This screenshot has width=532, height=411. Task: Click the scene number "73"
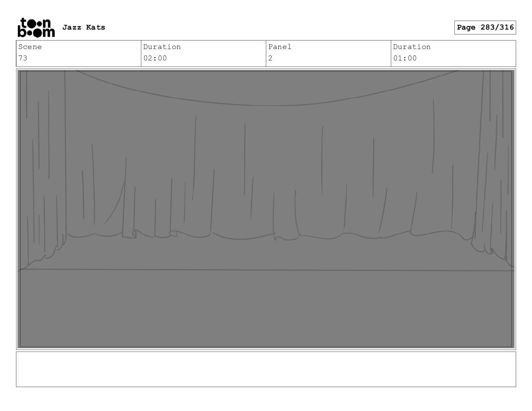click(x=23, y=58)
